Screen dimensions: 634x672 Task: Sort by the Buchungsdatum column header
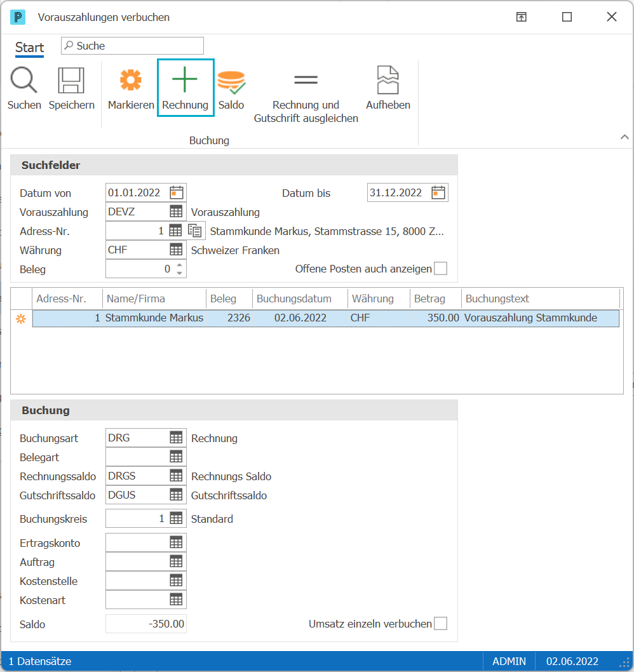click(x=294, y=299)
